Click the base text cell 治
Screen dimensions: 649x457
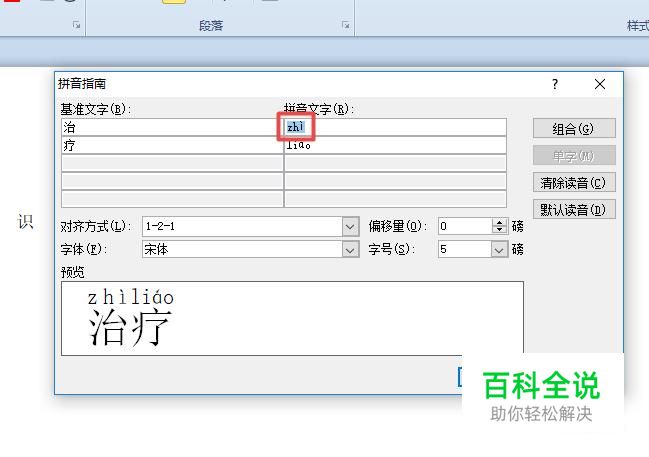pyautogui.click(x=172, y=127)
